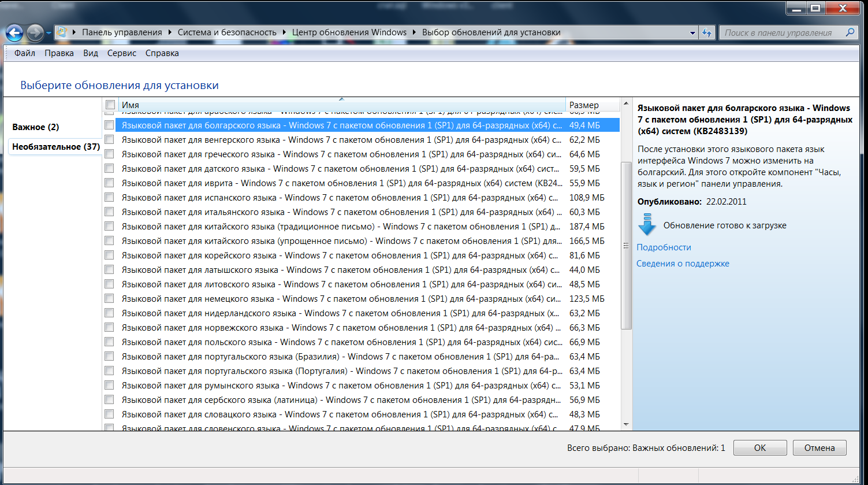Click the scroll down arrow of update list
This screenshot has height=485, width=868.
(625, 424)
